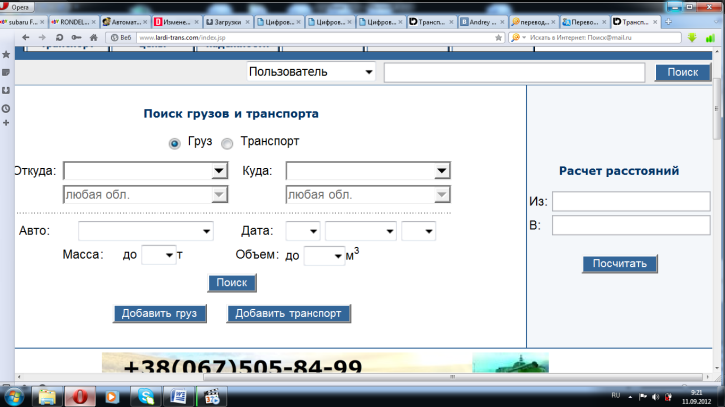This screenshot has height=407, width=725.
Task: Open the Opera bookmarks star panel
Action: click(6, 55)
